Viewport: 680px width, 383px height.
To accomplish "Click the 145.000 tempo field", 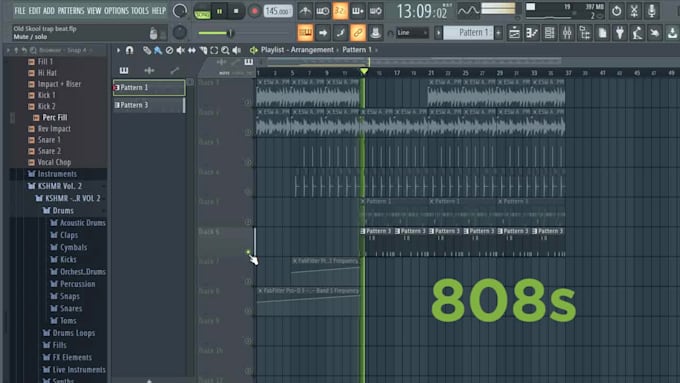I will coord(278,12).
